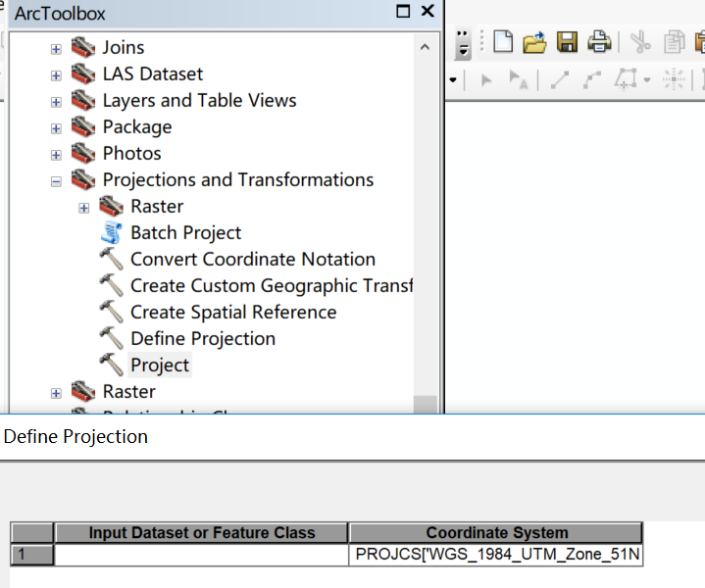Image resolution: width=705 pixels, height=588 pixels.
Task: Click the Project tool hammer icon
Action: [x=111, y=365]
